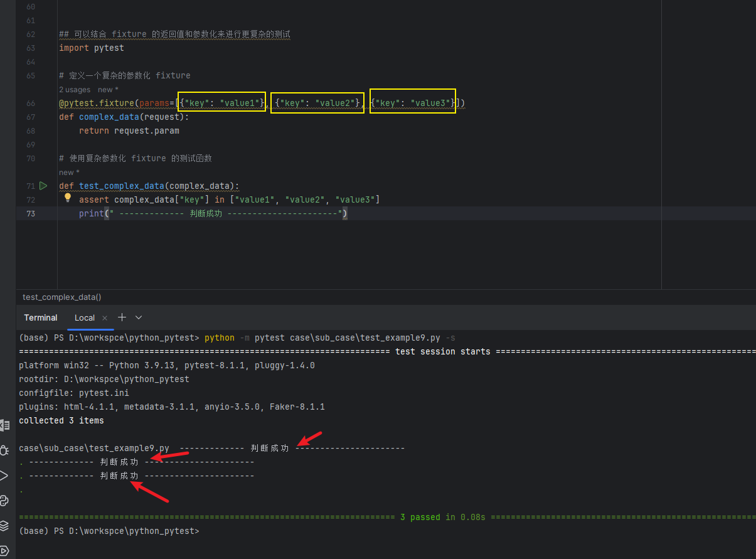Open the Services sidebar icon
756x559 pixels.
click(5, 550)
